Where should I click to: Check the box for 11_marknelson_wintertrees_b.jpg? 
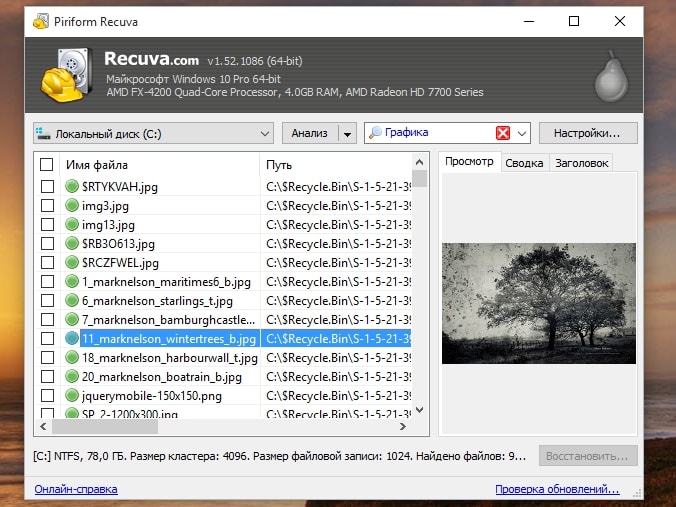[47, 338]
